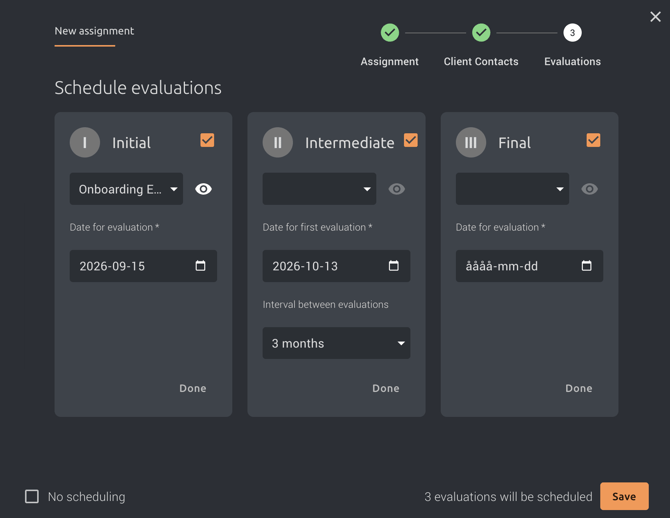Viewport: 670px width, 518px height.
Task: Open the Intermediate evaluation template dropdown
Action: tap(319, 189)
